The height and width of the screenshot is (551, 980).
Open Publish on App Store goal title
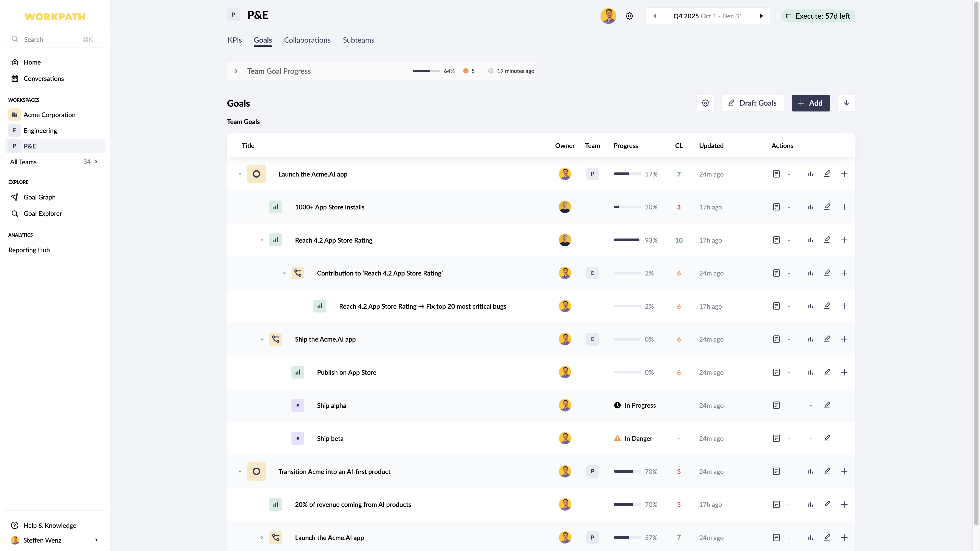point(347,372)
